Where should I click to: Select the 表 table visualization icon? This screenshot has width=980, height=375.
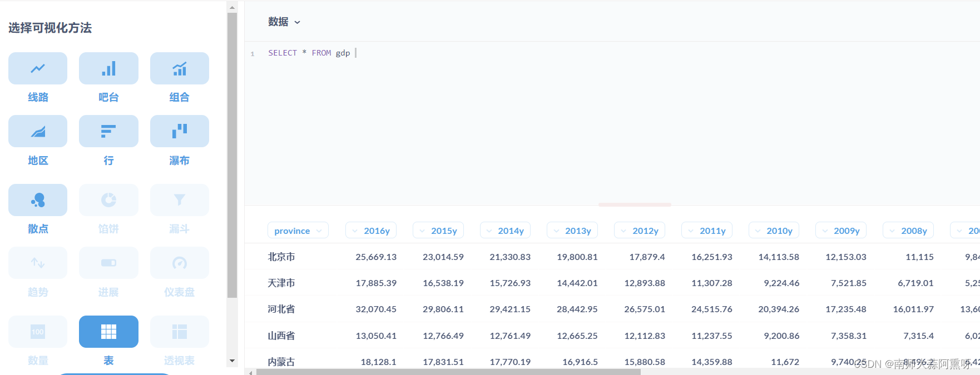[108, 332]
